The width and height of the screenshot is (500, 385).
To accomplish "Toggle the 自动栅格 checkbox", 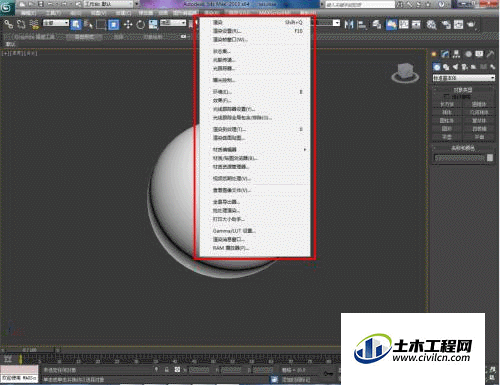I will [x=446, y=97].
